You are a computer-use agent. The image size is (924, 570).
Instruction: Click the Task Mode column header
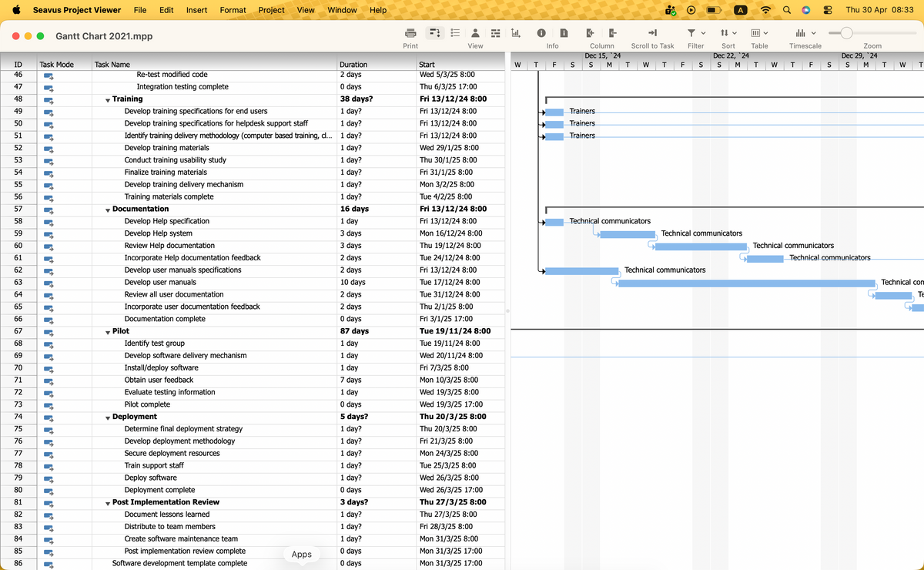point(63,65)
